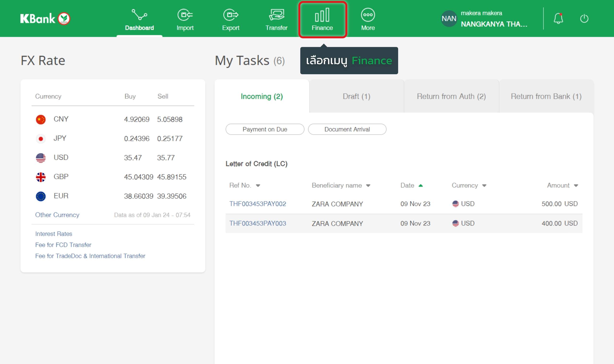Click the power logout icon
This screenshot has height=364, width=614.
584,19
